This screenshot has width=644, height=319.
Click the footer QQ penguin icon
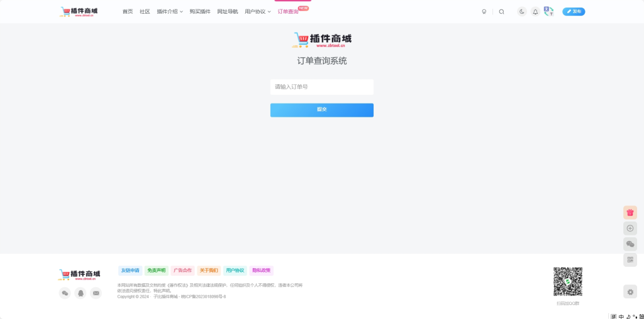click(x=80, y=293)
